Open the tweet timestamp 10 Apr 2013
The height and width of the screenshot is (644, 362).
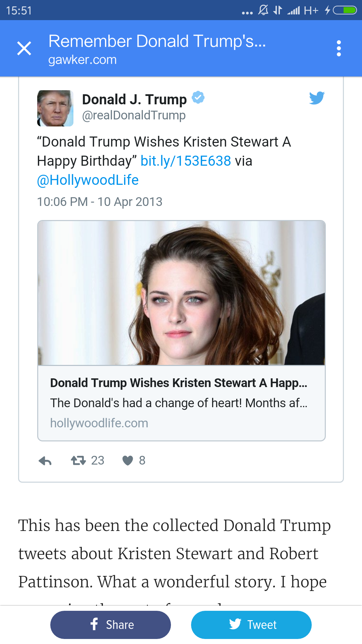100,202
